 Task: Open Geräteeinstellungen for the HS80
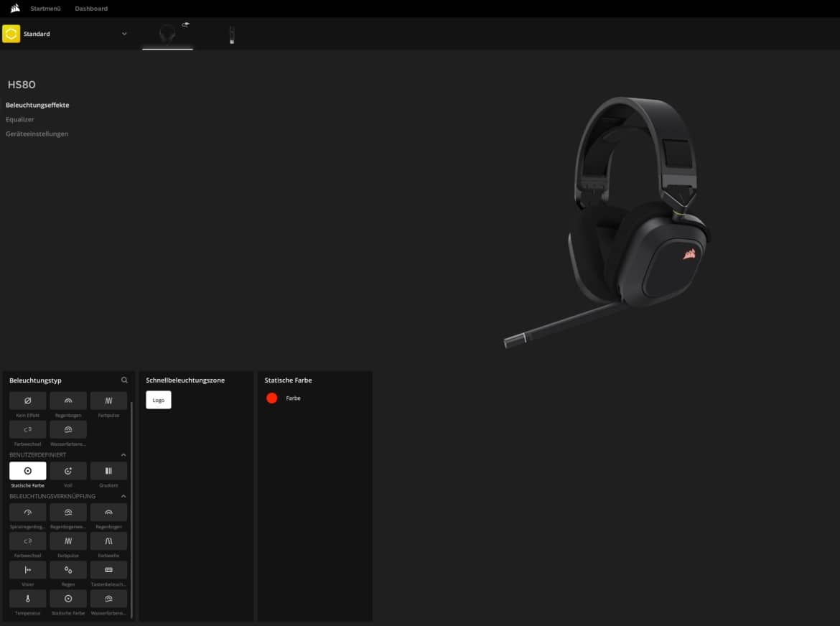[37, 134]
